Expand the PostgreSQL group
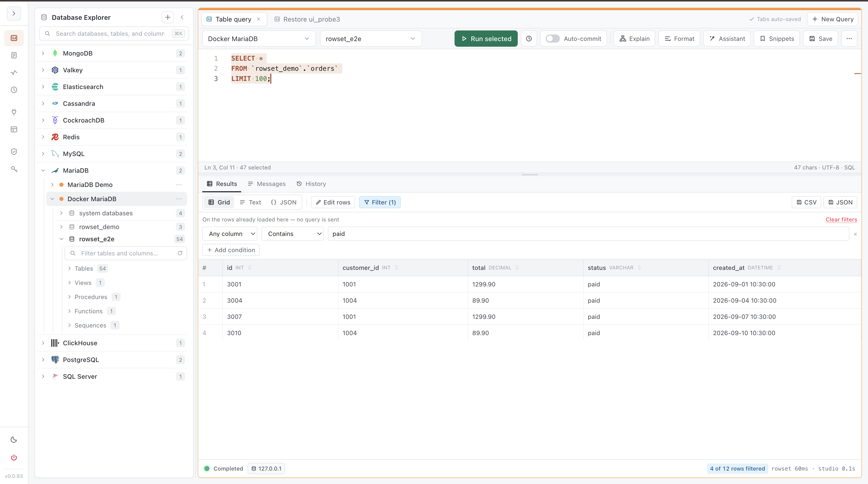The width and height of the screenshot is (868, 484). (43, 360)
